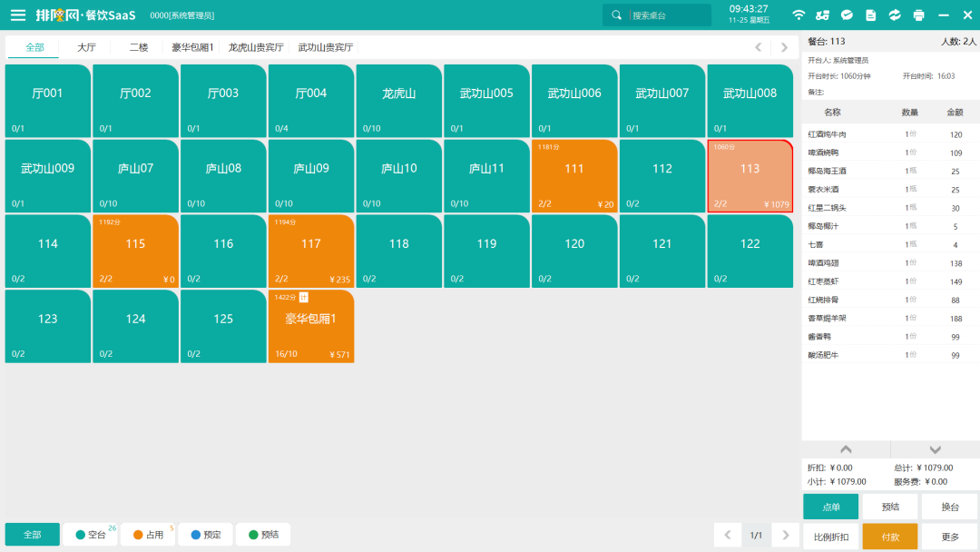Click the 点单 order button
Screen dimensions: 980x552
click(830, 507)
